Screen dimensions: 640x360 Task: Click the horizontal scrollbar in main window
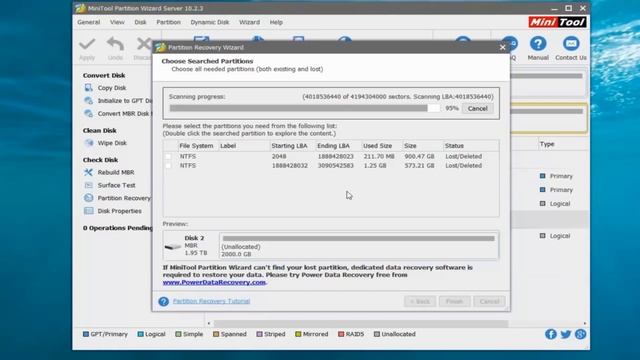(x=361, y=324)
